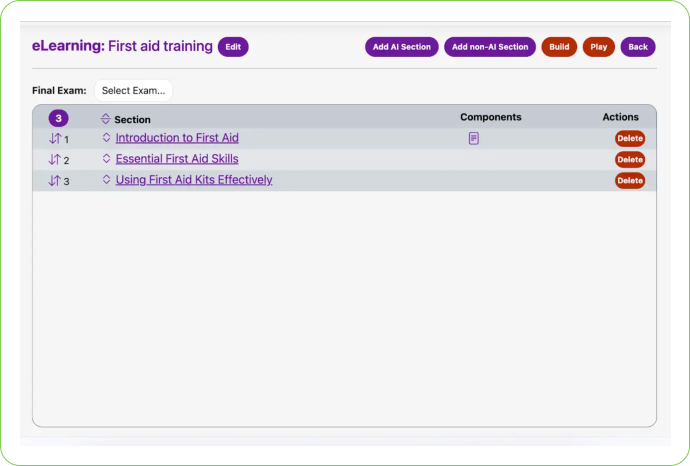Image resolution: width=690 pixels, height=466 pixels.
Task: Click reorder arrows icon for row 3
Action: (55, 181)
